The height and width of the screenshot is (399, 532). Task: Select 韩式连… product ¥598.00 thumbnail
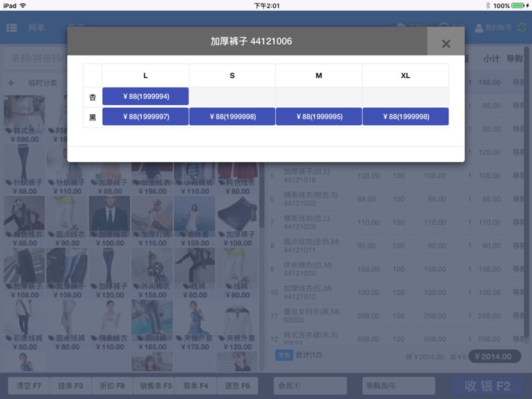24,119
